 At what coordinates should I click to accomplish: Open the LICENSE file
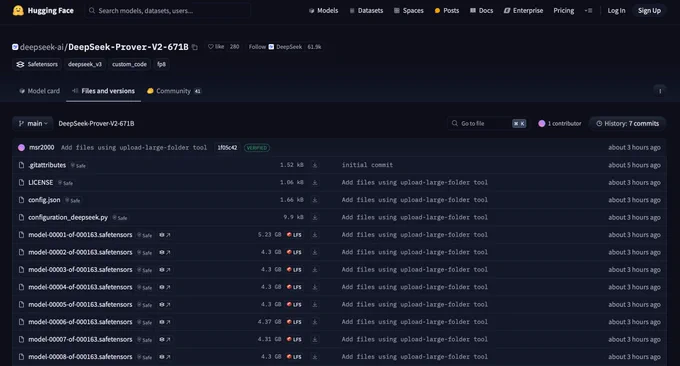click(x=40, y=183)
